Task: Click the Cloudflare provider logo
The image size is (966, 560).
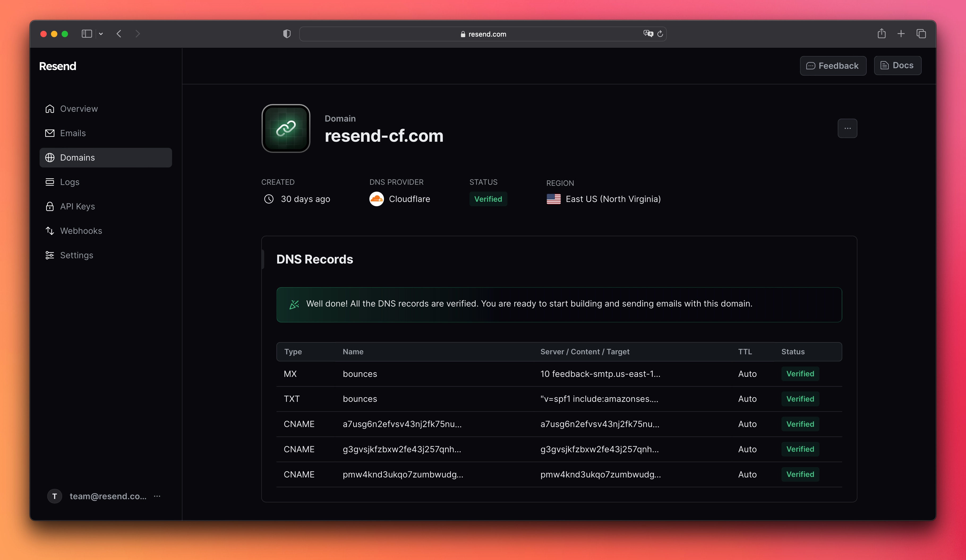Action: click(377, 199)
